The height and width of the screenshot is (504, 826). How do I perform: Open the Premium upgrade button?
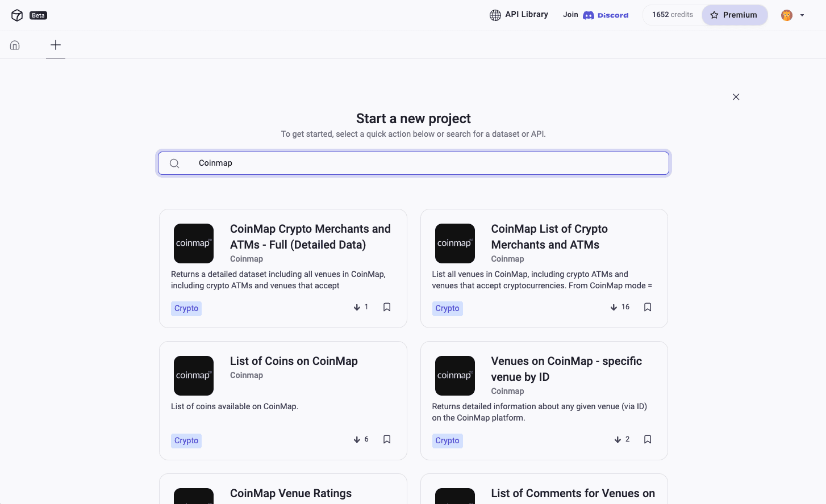click(734, 15)
